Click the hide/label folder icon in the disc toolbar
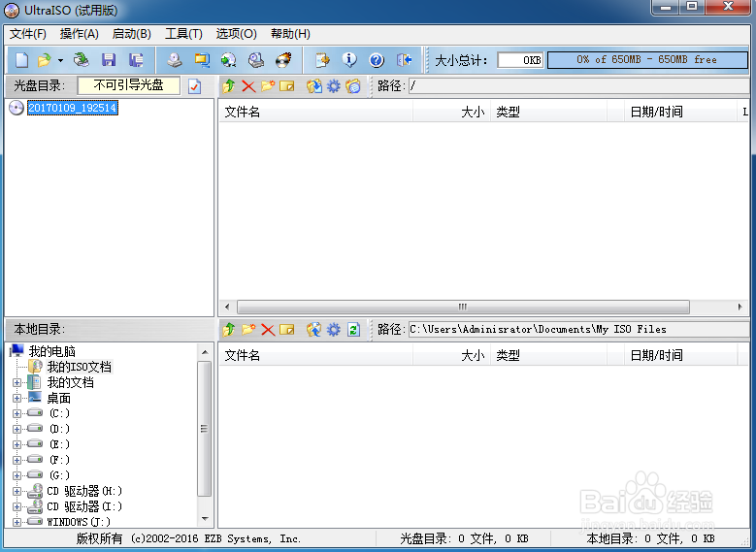The width and height of the screenshot is (756, 552). point(353,86)
